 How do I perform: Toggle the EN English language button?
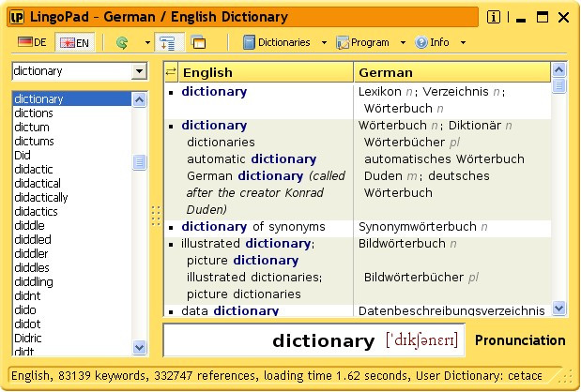point(75,42)
